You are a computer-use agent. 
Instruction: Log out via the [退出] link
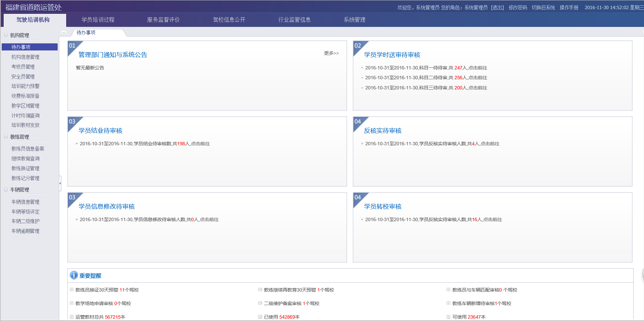pyautogui.click(x=497, y=7)
